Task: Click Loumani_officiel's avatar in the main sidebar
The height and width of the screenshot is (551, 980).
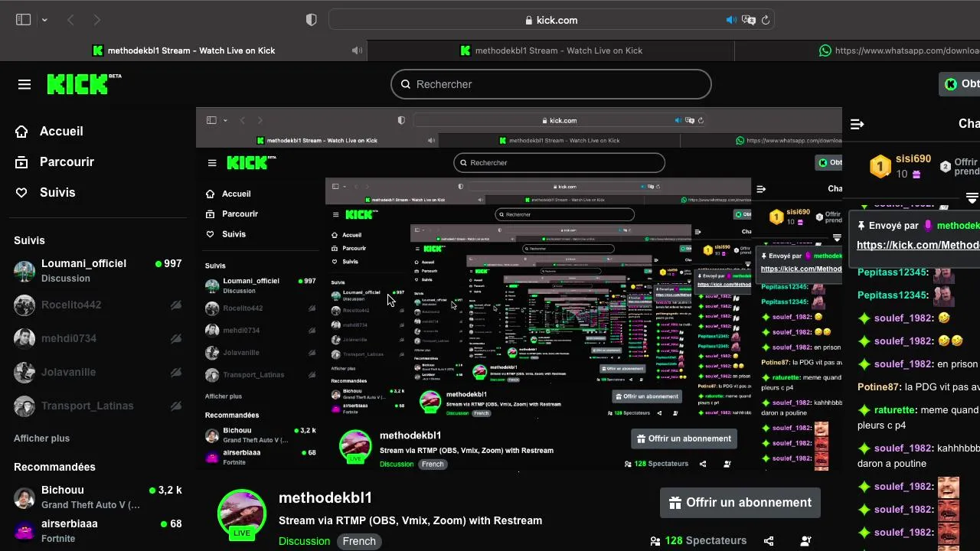Action: click(x=24, y=271)
